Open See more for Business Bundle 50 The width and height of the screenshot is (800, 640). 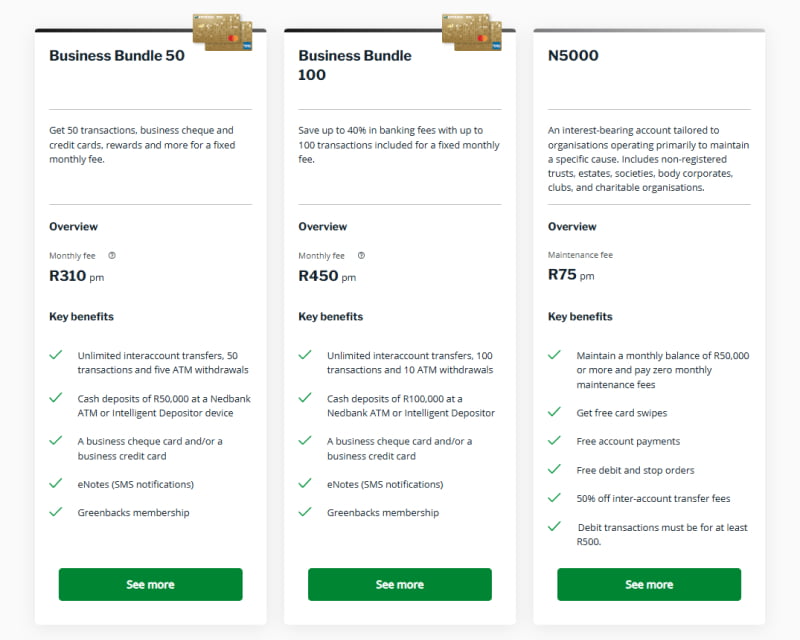click(151, 584)
